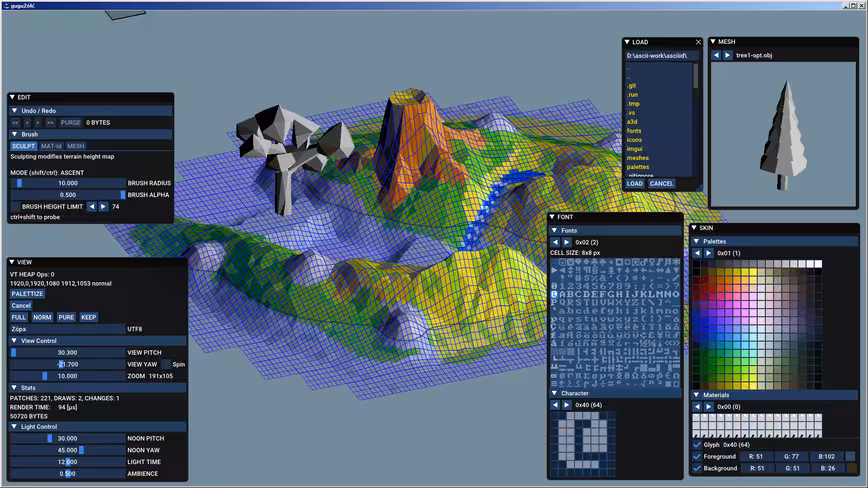Click next mesh arrow beside tree1-opt.obj
Image resolution: width=868 pixels, height=488 pixels.
[727, 55]
